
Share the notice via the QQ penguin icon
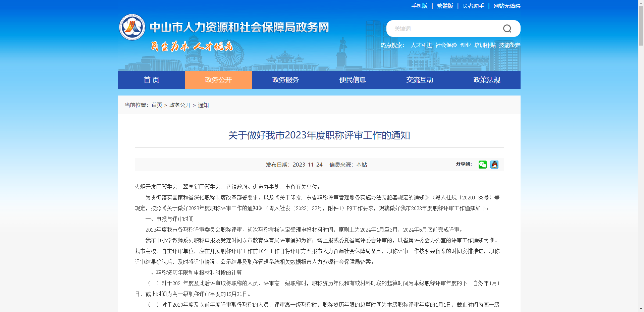pyautogui.click(x=494, y=165)
